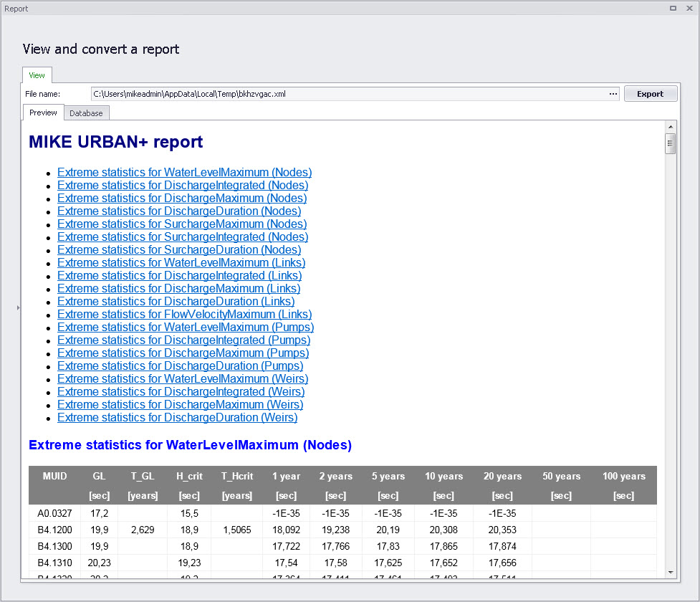The width and height of the screenshot is (700, 602).
Task: Click cell value 20,353
Action: (x=502, y=530)
